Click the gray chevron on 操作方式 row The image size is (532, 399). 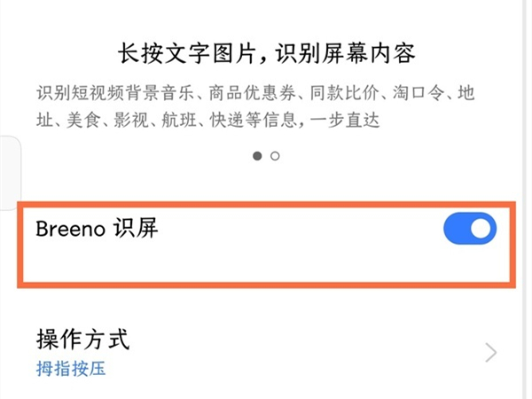point(491,354)
